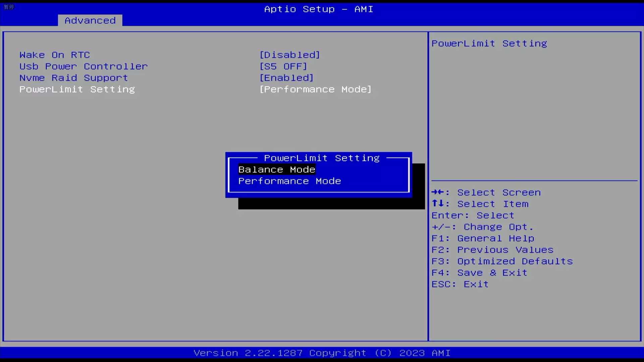Viewport: 644px width, 362px height.
Task: Click the pause indicator in top corner
Action: (9, 7)
